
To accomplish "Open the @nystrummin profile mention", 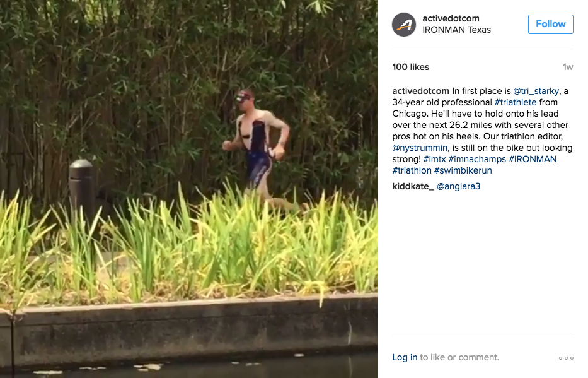I will [420, 148].
